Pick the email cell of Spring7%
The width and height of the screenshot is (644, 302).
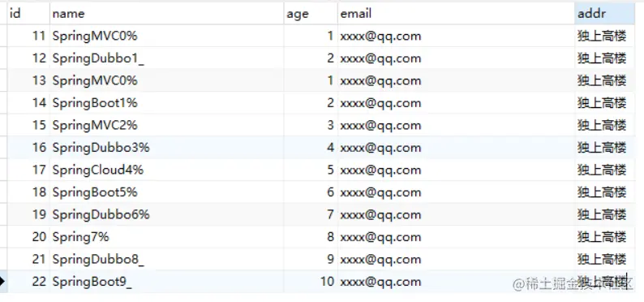(x=457, y=237)
